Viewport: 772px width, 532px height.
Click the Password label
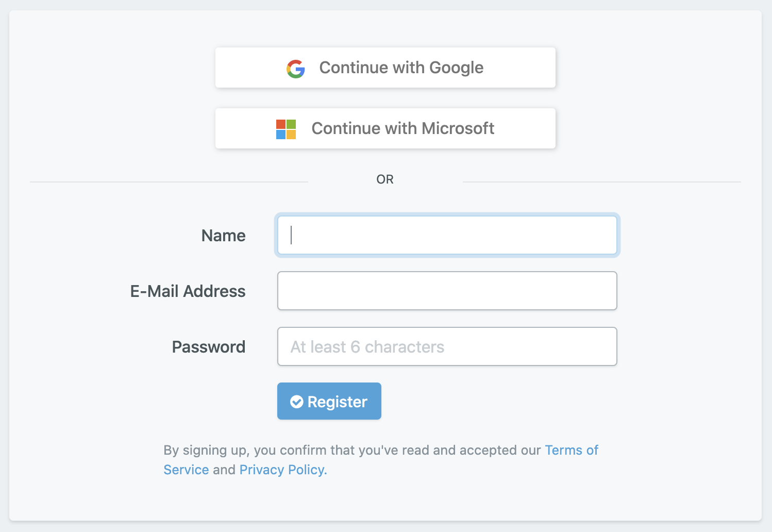(209, 347)
